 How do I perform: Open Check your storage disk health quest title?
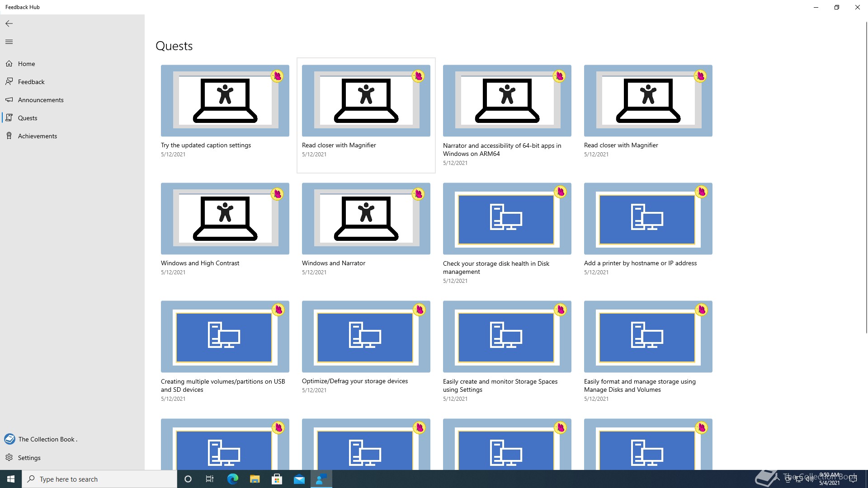click(x=496, y=267)
